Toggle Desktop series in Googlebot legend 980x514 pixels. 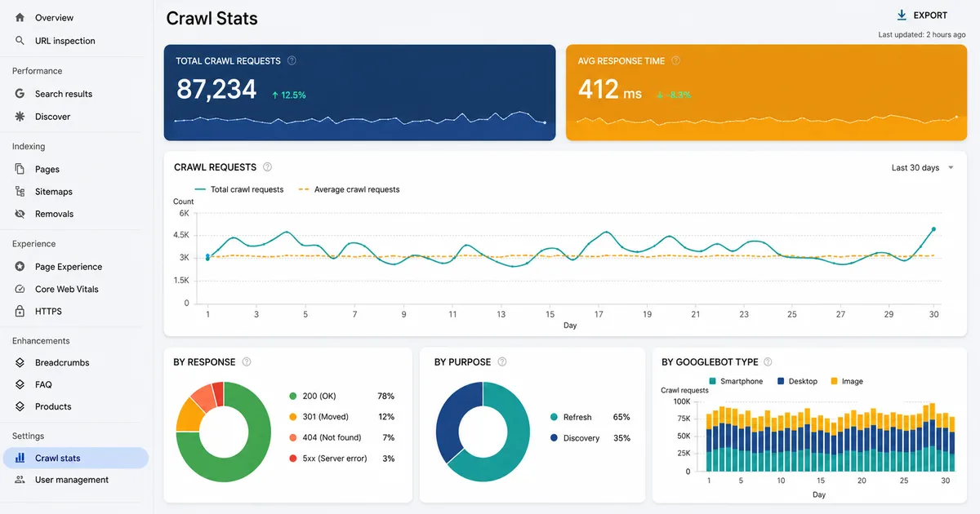click(797, 381)
